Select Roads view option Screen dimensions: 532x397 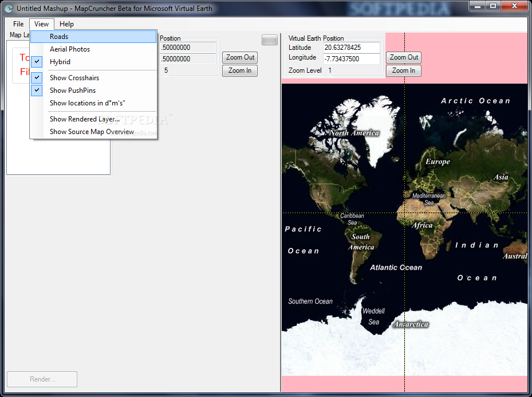tap(93, 37)
